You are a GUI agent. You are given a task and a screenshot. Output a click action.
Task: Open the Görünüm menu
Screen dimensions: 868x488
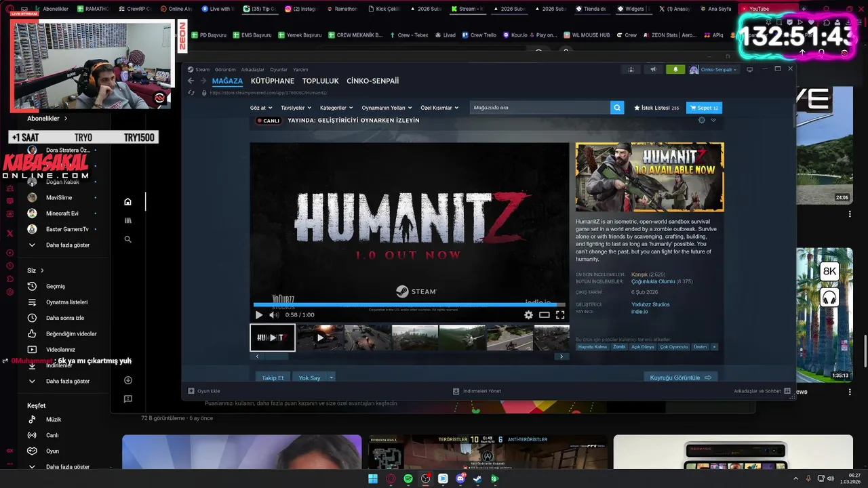click(225, 69)
